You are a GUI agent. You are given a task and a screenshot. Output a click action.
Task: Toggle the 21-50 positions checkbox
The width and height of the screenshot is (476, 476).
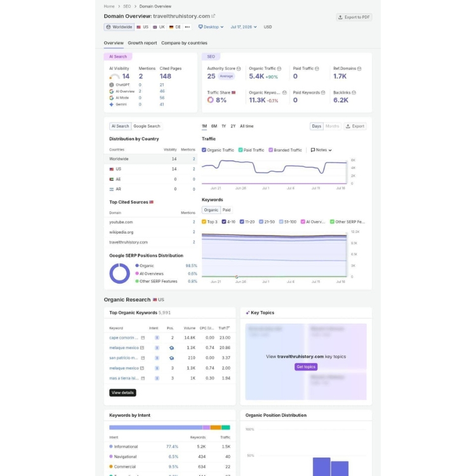tap(261, 222)
